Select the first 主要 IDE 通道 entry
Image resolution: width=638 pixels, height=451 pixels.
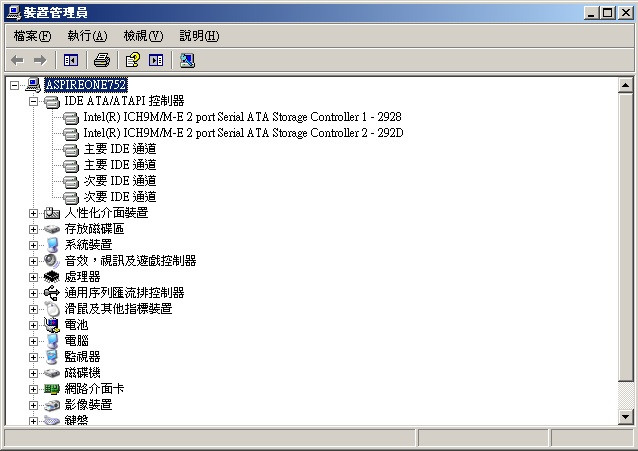120,149
